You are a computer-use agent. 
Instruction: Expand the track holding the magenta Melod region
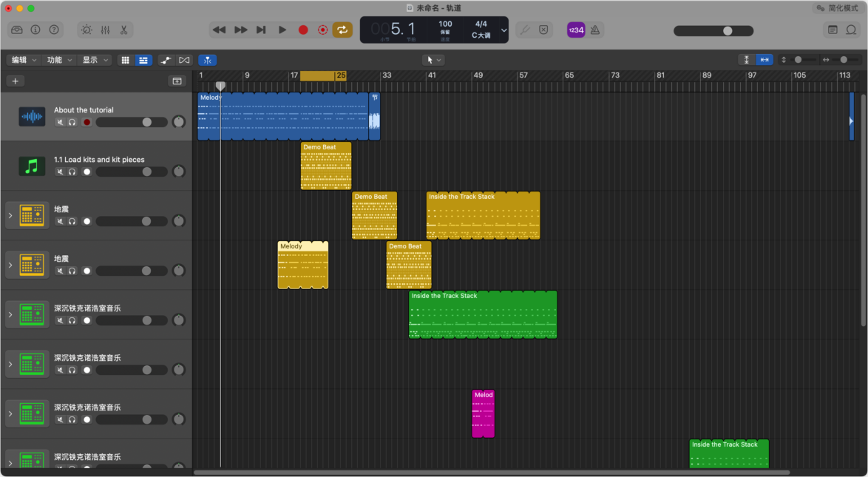tap(10, 414)
